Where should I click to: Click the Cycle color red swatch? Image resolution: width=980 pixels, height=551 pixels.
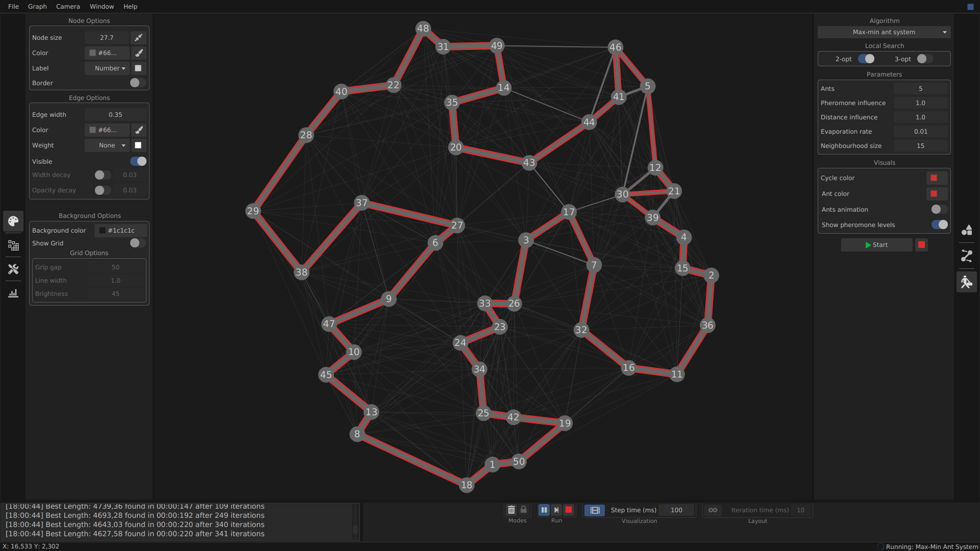pyautogui.click(x=934, y=178)
